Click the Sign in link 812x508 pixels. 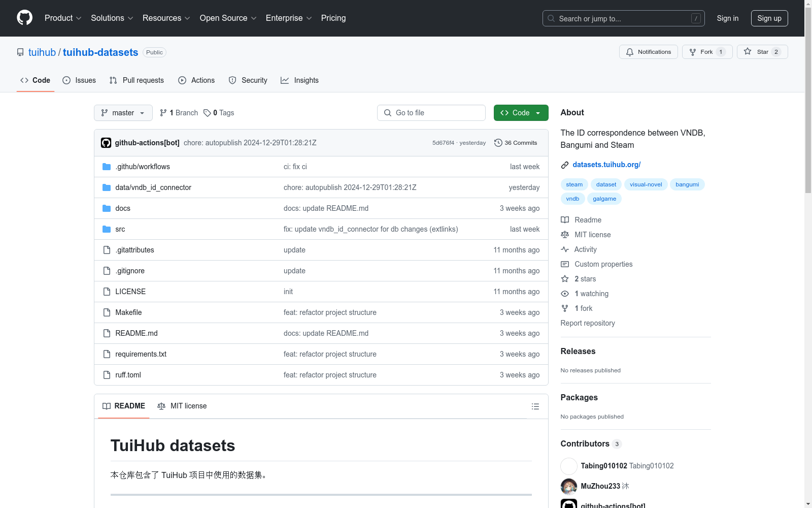[728, 18]
